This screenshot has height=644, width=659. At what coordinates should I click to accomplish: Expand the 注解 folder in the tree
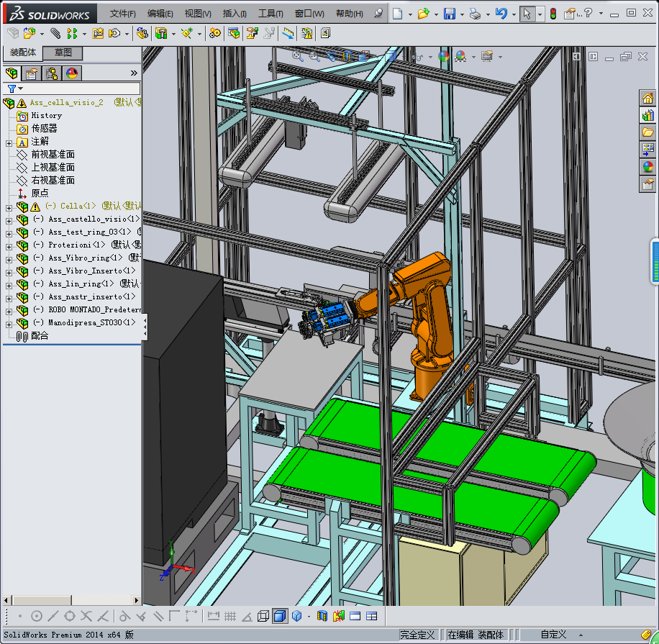(x=9, y=142)
